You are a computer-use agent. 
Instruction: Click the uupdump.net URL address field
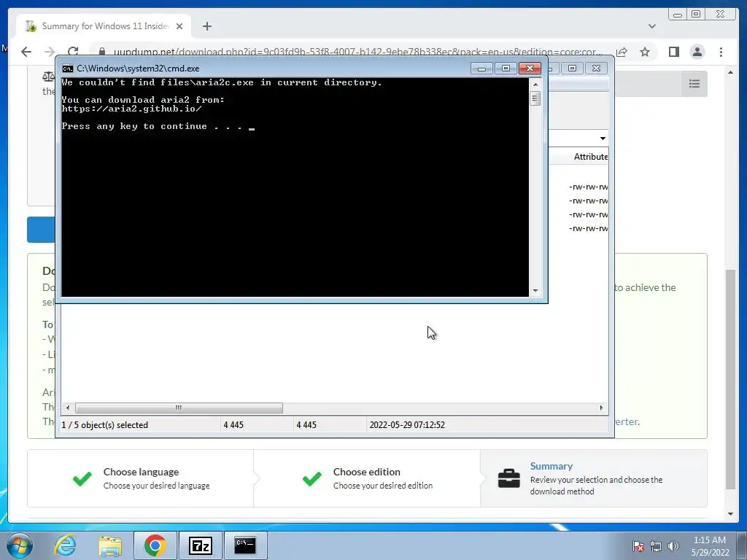coord(357,52)
